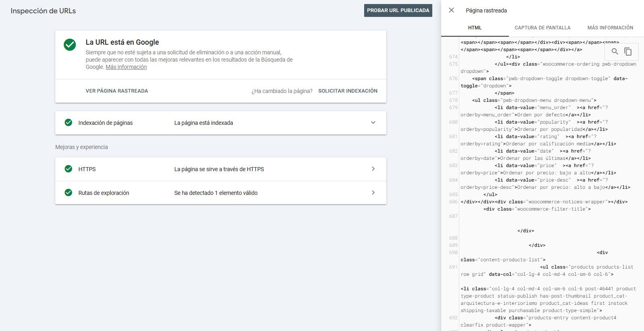Click Solicitar indexación

click(x=348, y=91)
